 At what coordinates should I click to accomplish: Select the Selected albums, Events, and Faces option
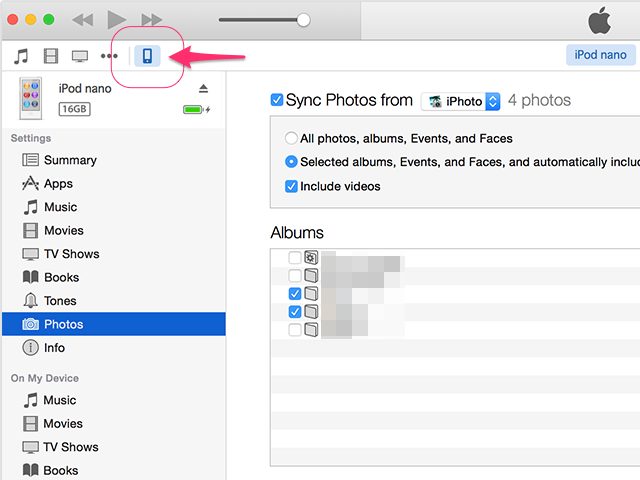click(291, 162)
